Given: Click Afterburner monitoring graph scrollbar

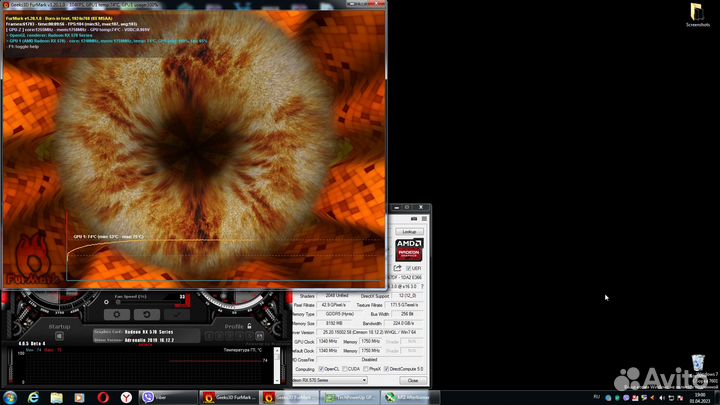Looking at the screenshot, I should tap(276, 366).
